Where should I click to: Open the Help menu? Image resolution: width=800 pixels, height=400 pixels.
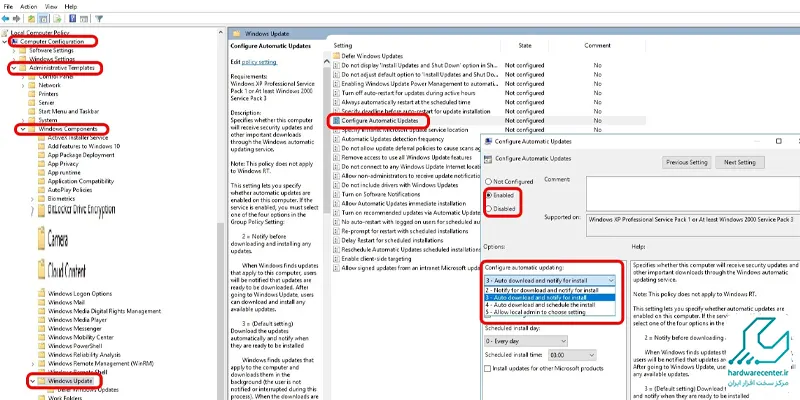71,7
